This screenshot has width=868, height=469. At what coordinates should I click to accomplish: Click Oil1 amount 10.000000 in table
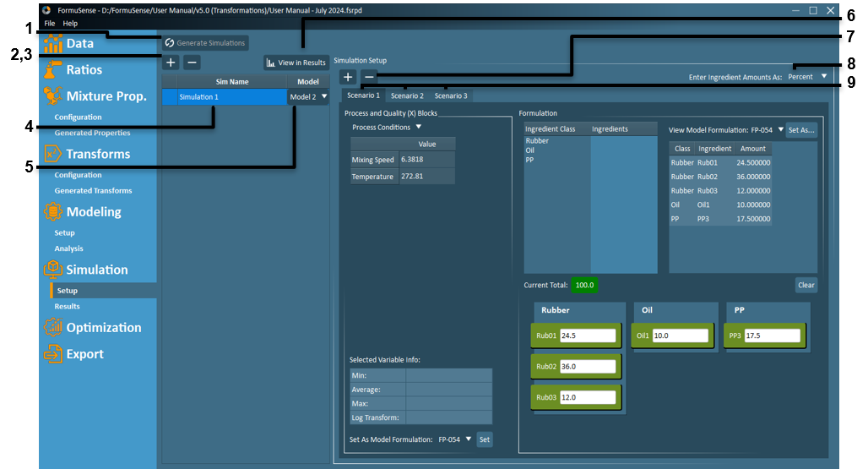pyautogui.click(x=753, y=205)
